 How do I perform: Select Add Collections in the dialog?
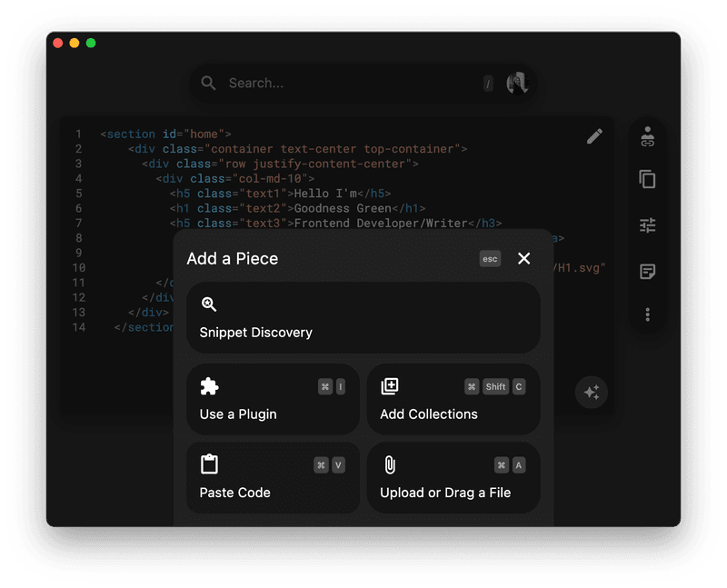[x=453, y=400]
